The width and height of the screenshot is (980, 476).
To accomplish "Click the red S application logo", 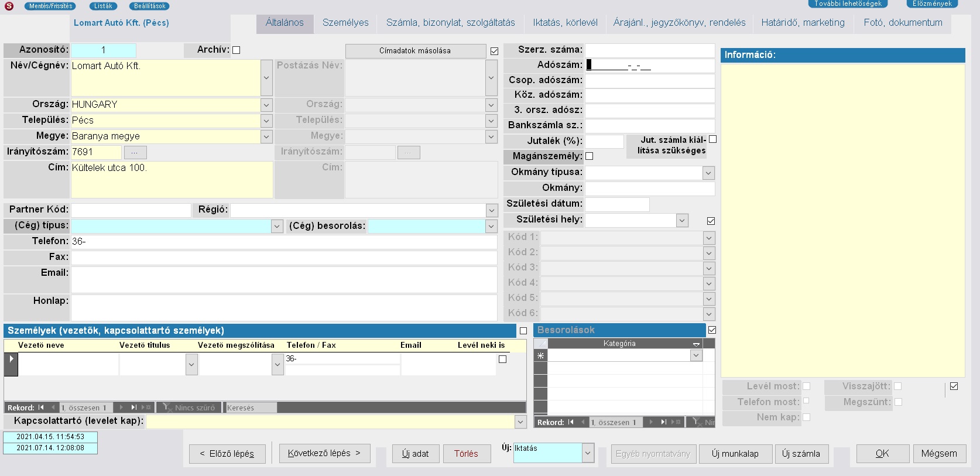I will coord(9,6).
